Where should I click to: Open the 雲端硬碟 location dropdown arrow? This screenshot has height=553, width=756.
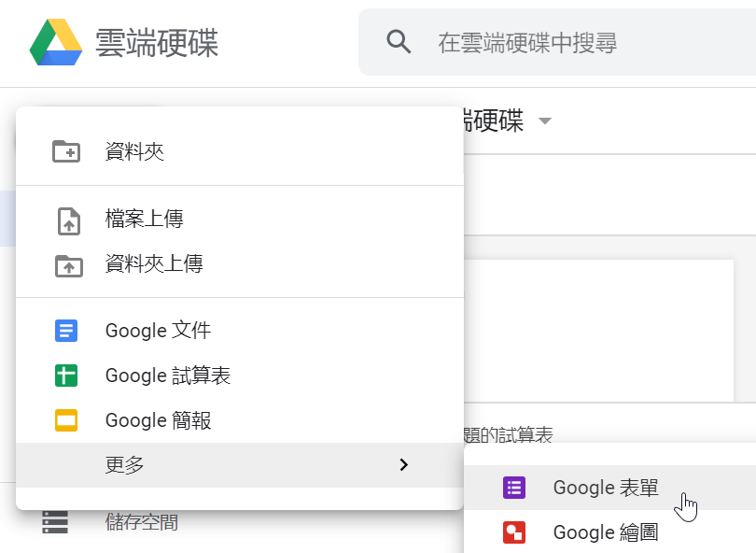(545, 121)
